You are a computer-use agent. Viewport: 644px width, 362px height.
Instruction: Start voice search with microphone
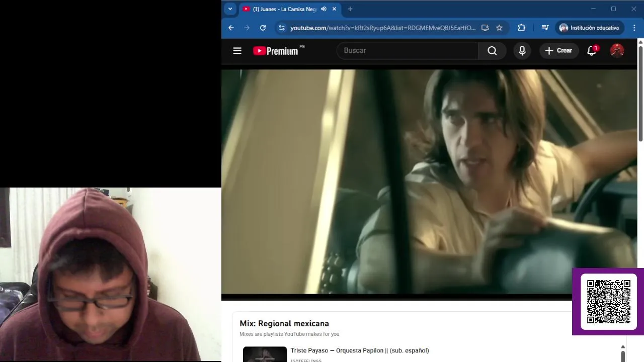[522, 50]
